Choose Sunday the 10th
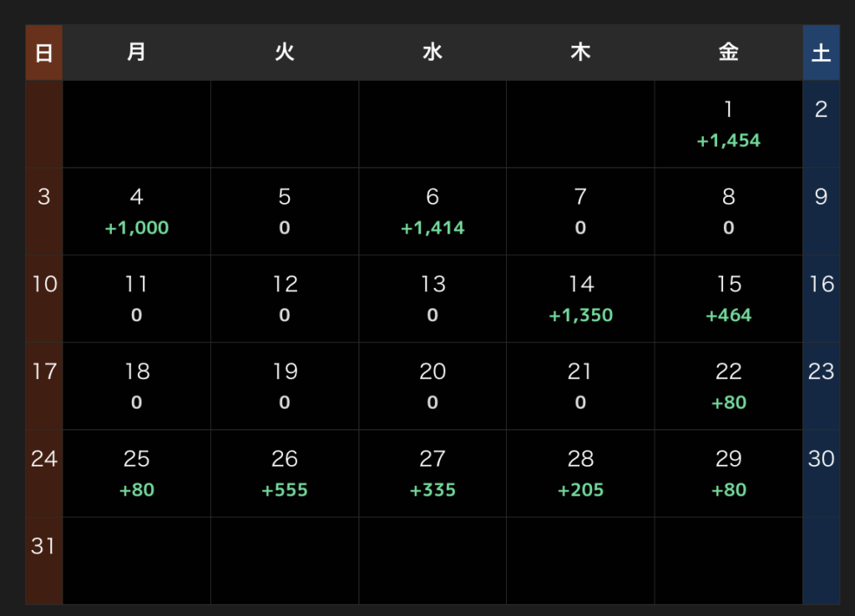This screenshot has width=855, height=616. coord(44,299)
